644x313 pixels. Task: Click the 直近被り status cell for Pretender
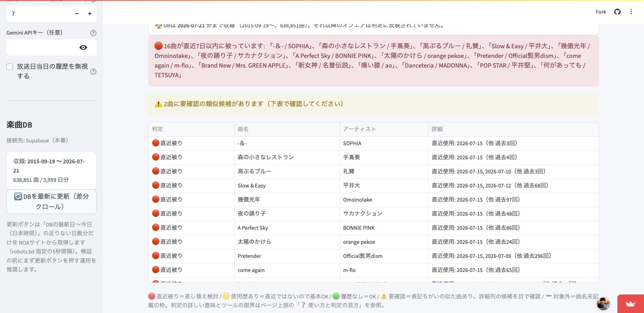(x=191, y=256)
